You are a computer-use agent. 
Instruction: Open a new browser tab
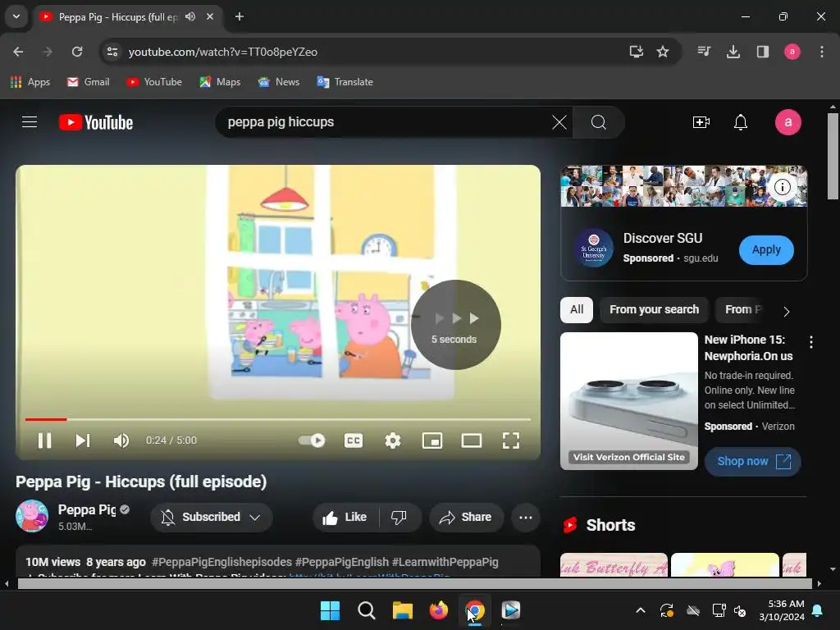pos(240,16)
